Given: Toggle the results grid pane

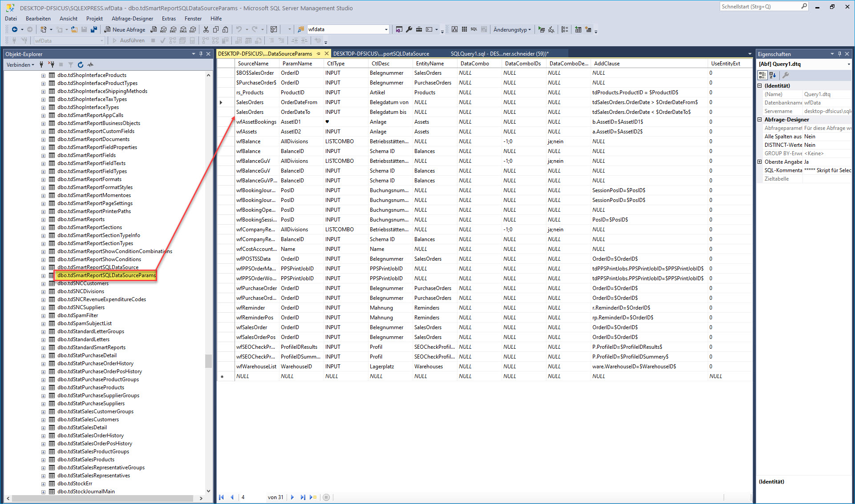Looking at the screenshot, I should (x=484, y=29).
